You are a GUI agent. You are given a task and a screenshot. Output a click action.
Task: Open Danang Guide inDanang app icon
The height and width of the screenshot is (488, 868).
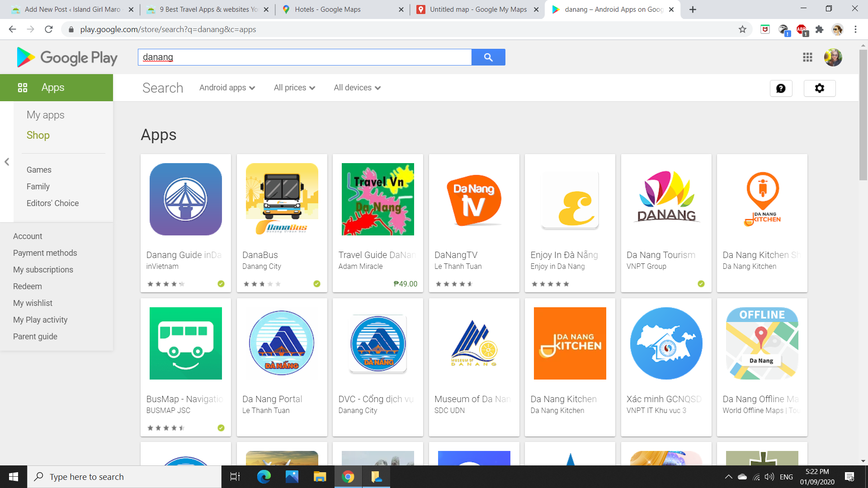(186, 199)
